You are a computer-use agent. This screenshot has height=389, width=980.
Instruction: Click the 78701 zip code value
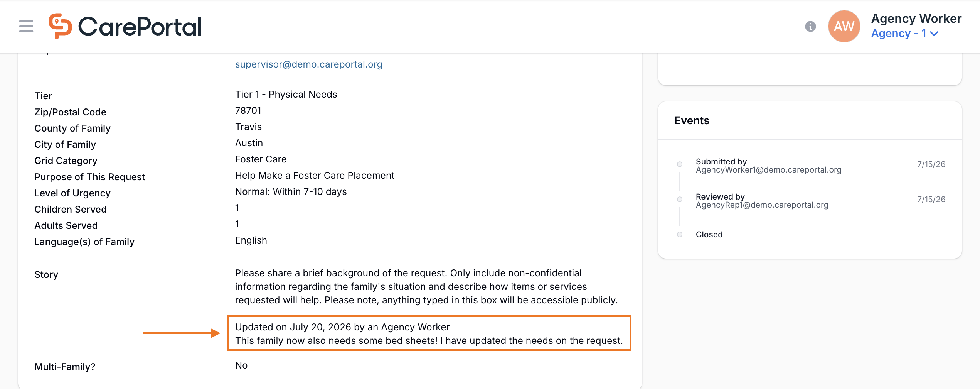click(x=248, y=111)
